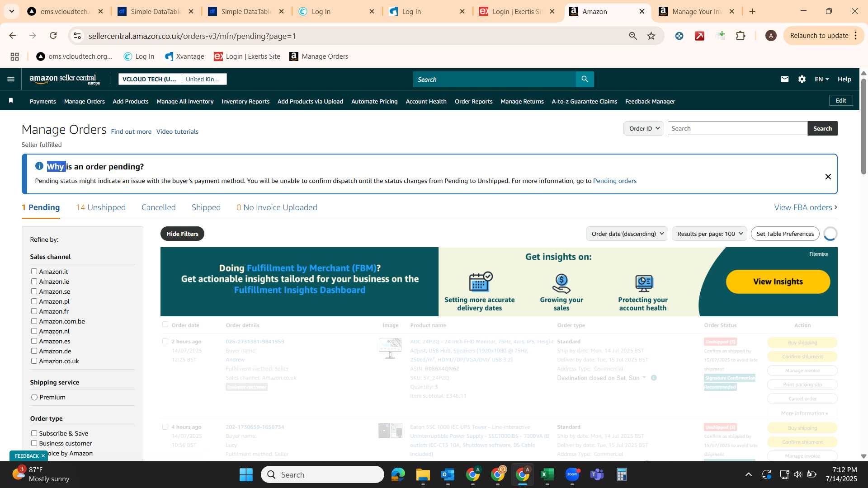Image resolution: width=868 pixels, height=488 pixels.
Task: Click the Hide Filters button
Action: pos(182,234)
